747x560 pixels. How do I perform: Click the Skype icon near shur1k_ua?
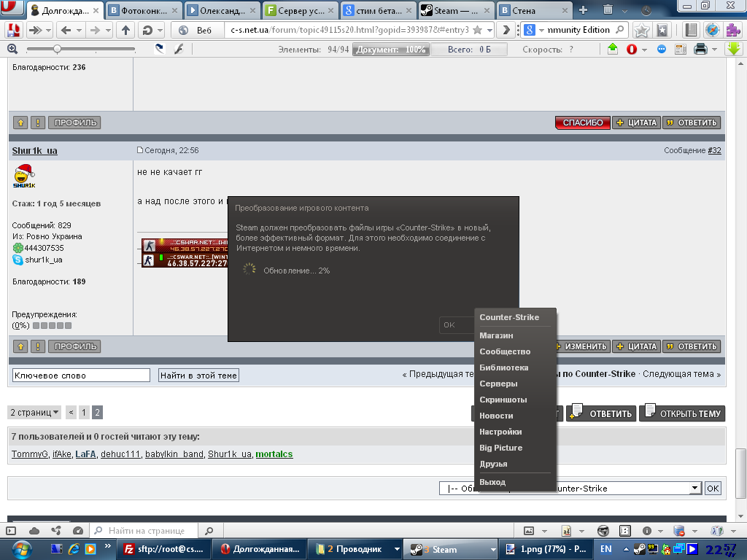pos(18,260)
